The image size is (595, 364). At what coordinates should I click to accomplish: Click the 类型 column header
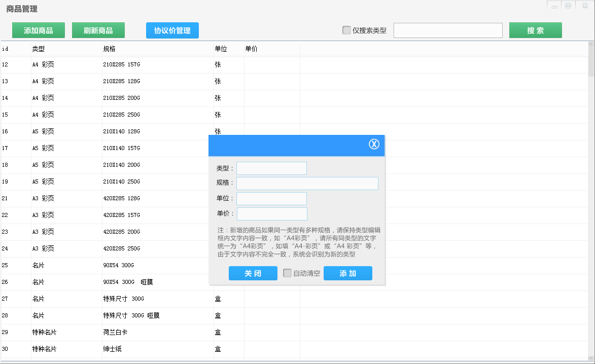[39, 49]
